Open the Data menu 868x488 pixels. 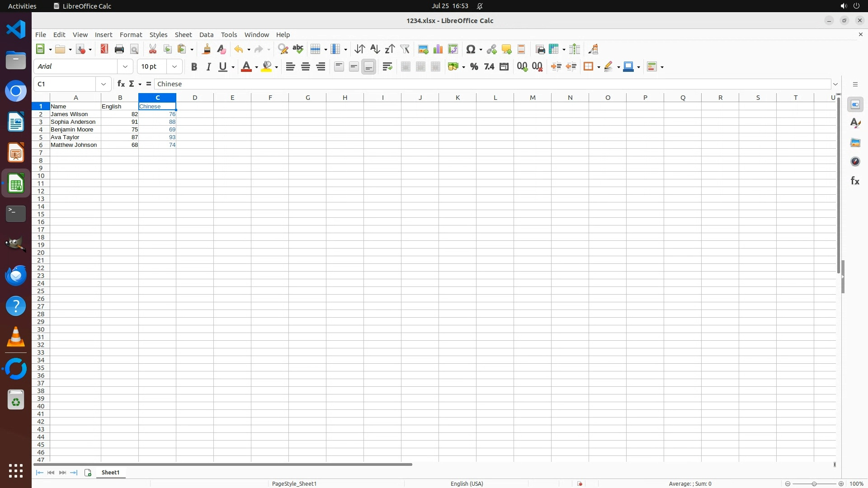[x=206, y=35]
